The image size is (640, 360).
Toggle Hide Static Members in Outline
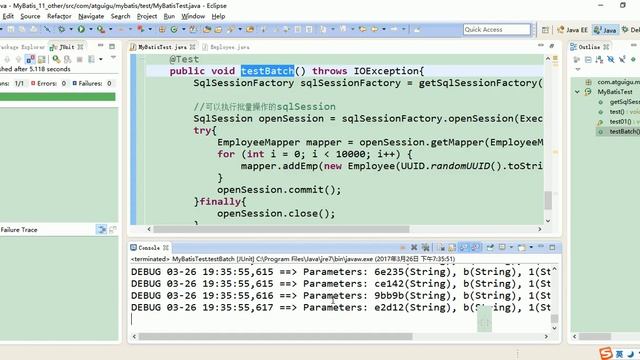click(622, 60)
